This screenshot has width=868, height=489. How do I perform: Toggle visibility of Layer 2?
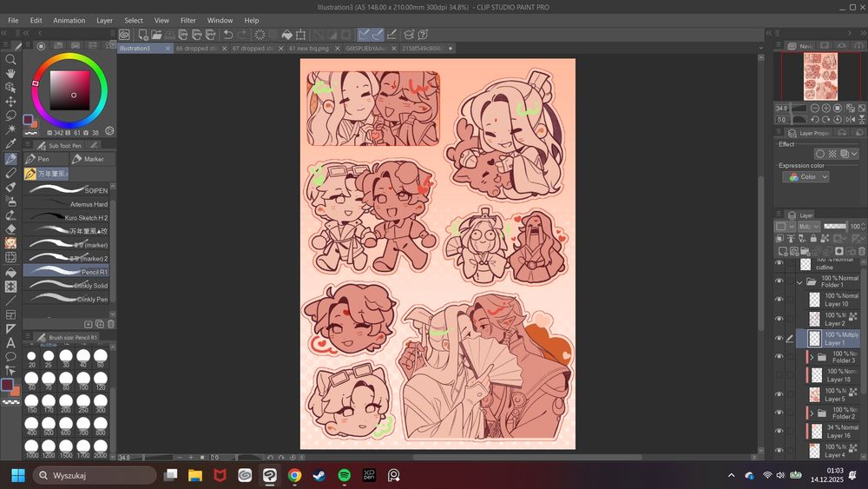click(779, 319)
